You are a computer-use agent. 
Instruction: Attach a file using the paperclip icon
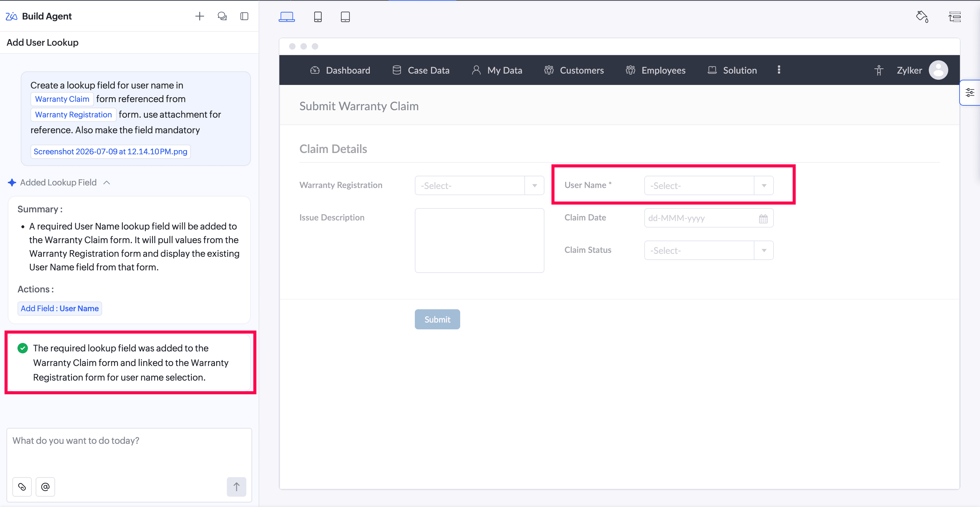22,487
